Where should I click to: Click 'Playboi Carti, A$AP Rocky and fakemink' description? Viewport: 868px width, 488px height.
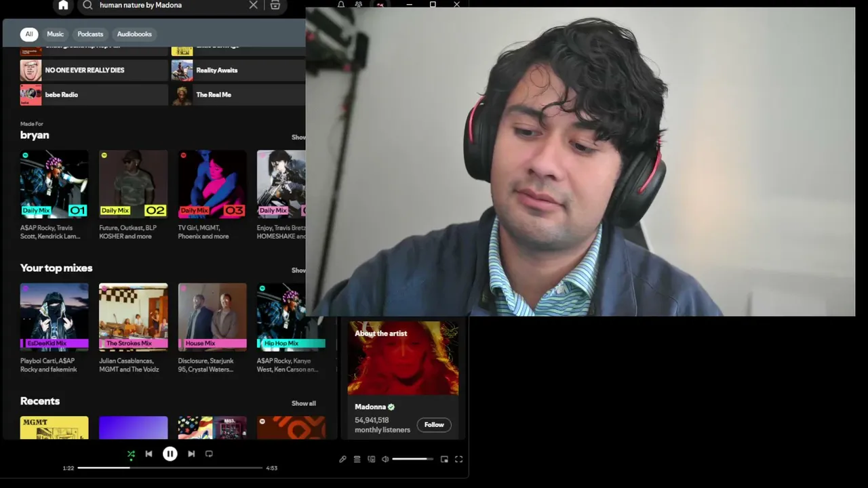click(x=49, y=365)
